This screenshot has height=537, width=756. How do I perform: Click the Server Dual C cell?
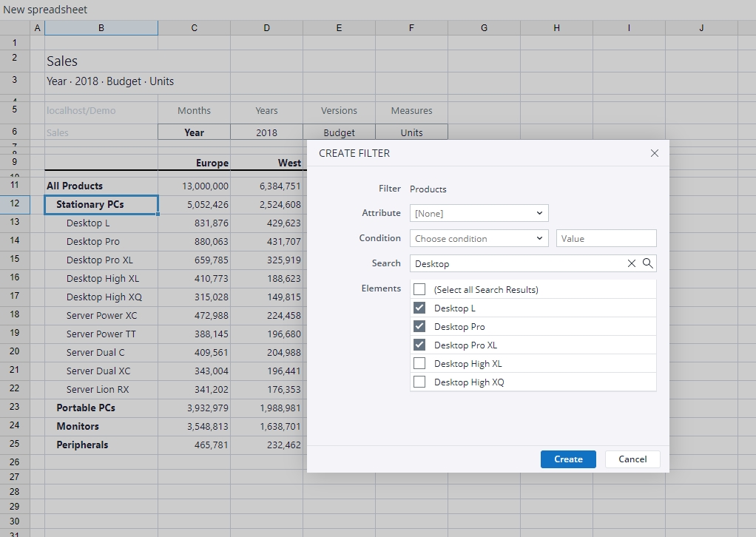[101, 352]
